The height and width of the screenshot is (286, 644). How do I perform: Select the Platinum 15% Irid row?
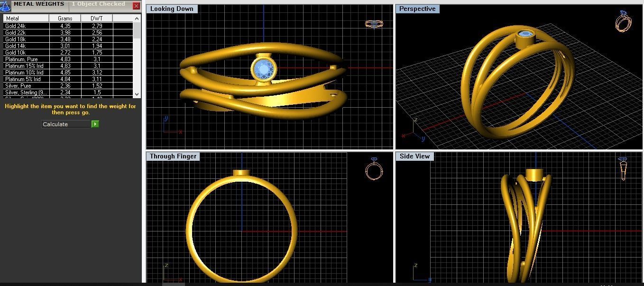68,66
